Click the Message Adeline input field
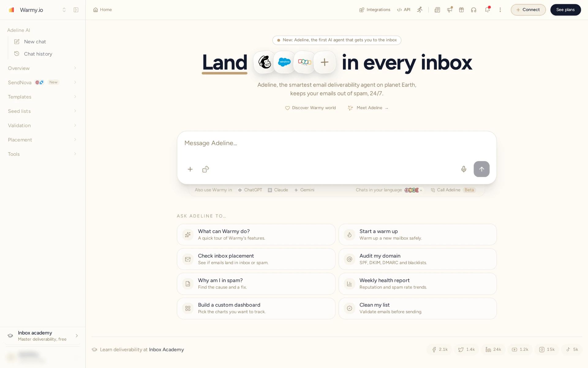 coord(337,143)
